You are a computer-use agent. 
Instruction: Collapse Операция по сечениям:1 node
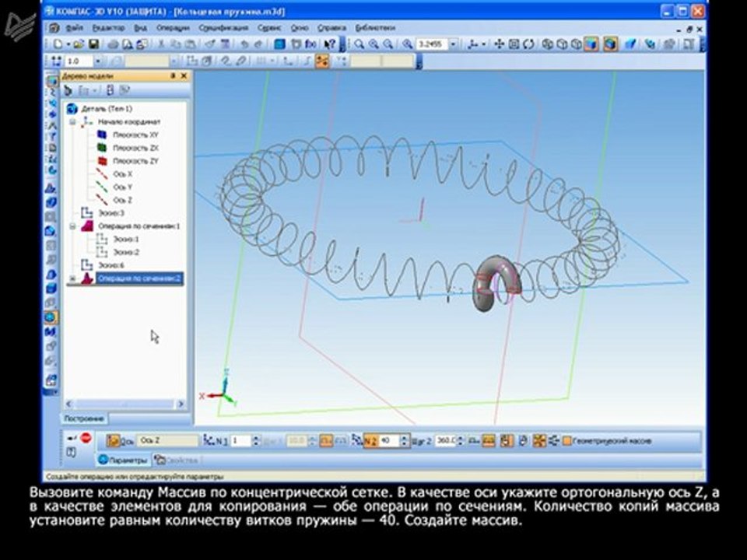click(72, 226)
